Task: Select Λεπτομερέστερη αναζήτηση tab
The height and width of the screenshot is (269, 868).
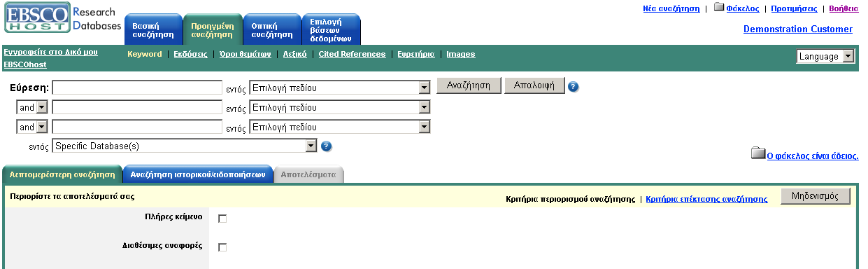Action: (x=62, y=175)
